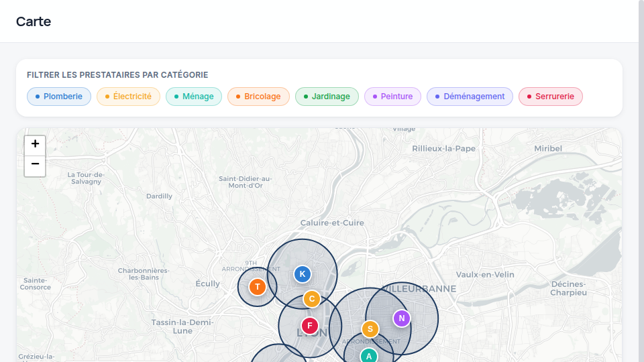Click the Décines-Charpieu map label
The height and width of the screenshot is (362, 644).
coord(568,288)
